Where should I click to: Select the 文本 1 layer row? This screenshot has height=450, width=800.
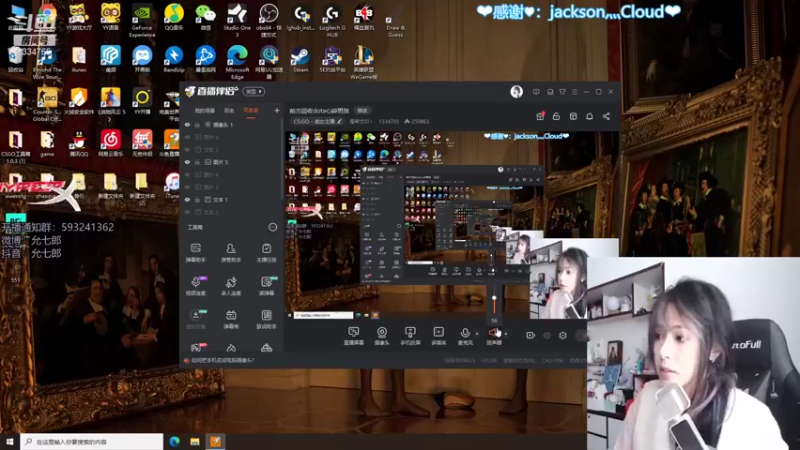tap(232, 199)
